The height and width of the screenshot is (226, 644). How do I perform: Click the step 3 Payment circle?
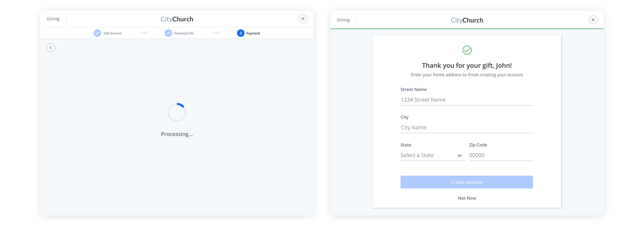tap(240, 33)
